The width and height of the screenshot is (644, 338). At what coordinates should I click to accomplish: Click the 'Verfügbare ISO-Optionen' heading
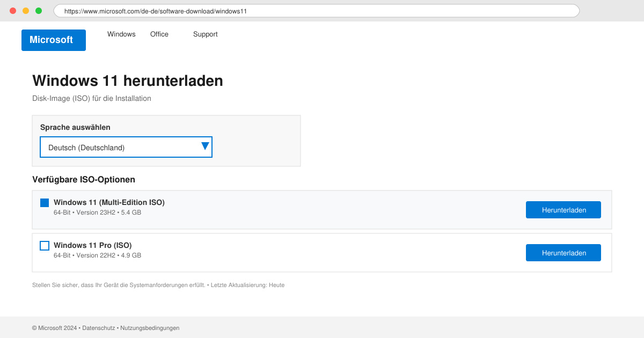click(84, 180)
